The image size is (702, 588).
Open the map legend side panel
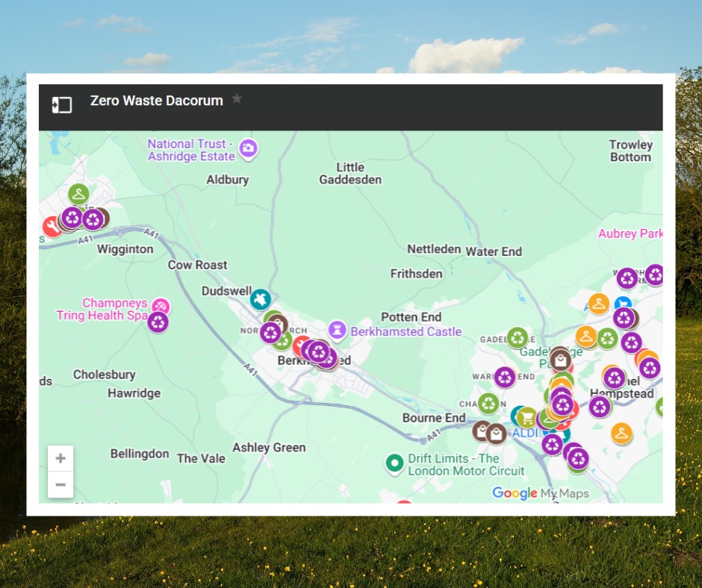[62, 105]
